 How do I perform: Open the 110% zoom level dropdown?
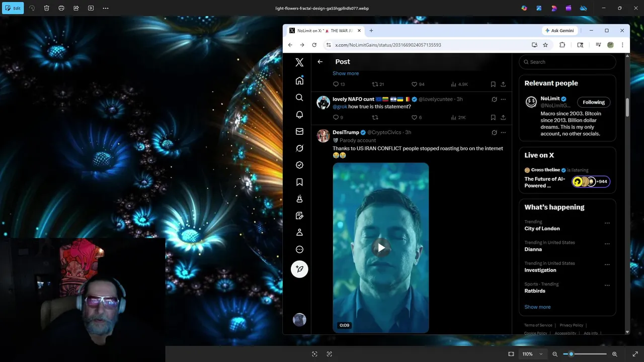[532, 354]
